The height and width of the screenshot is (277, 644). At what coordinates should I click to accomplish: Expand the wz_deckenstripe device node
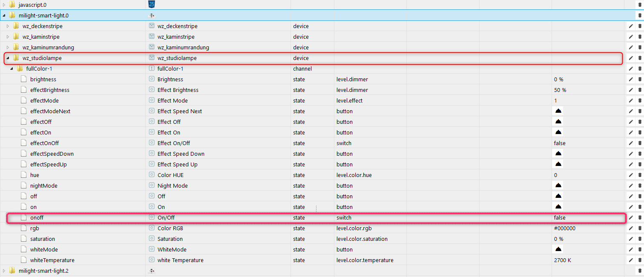pyautogui.click(x=8, y=26)
